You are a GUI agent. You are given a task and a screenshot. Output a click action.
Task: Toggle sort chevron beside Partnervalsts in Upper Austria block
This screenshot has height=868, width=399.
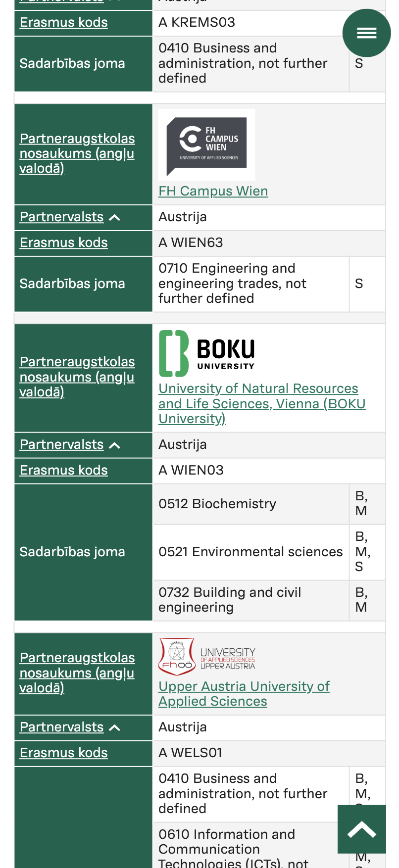[x=114, y=728]
